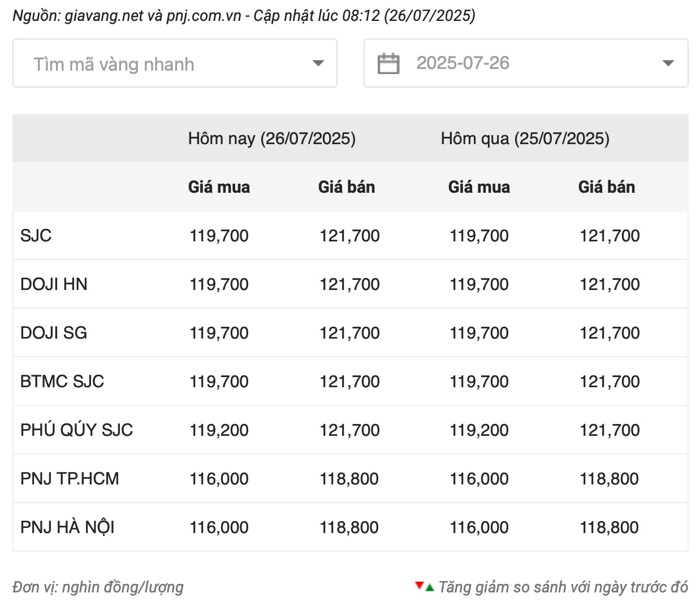Select the PNJ HÀ NỘI row label

click(x=67, y=527)
